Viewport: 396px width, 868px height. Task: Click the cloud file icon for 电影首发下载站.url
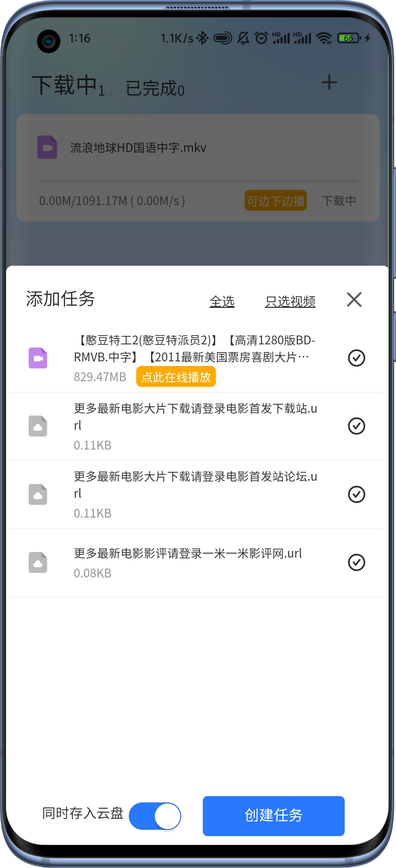(38, 426)
